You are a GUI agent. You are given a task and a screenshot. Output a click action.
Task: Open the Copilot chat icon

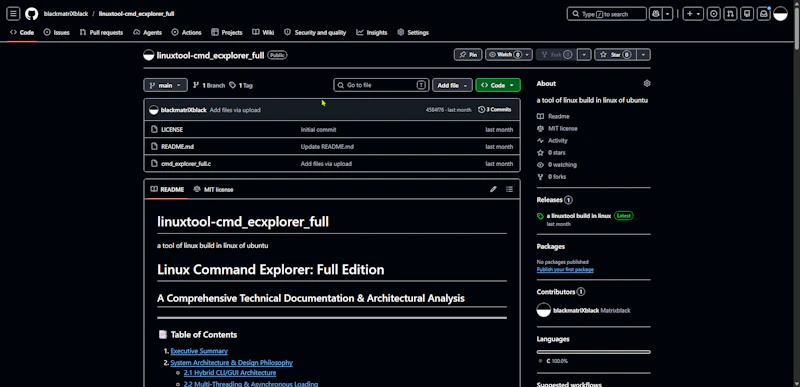(x=655, y=14)
